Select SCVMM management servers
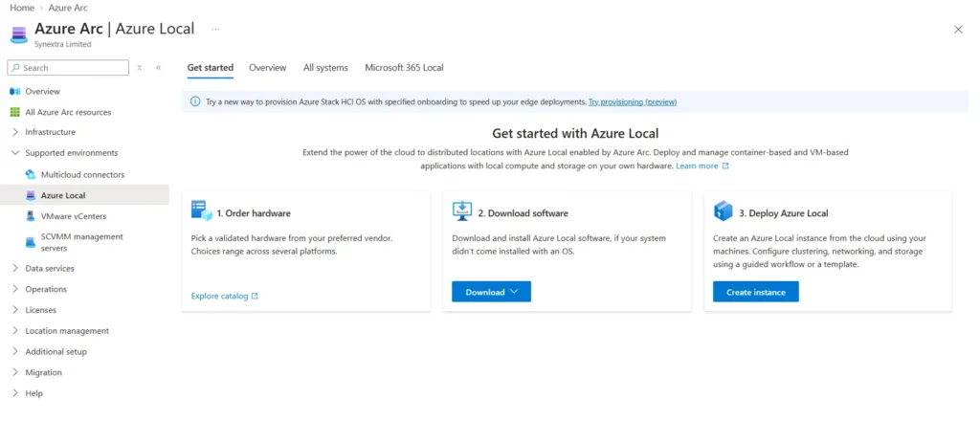Screen dimensions: 980x443 click(84, 242)
